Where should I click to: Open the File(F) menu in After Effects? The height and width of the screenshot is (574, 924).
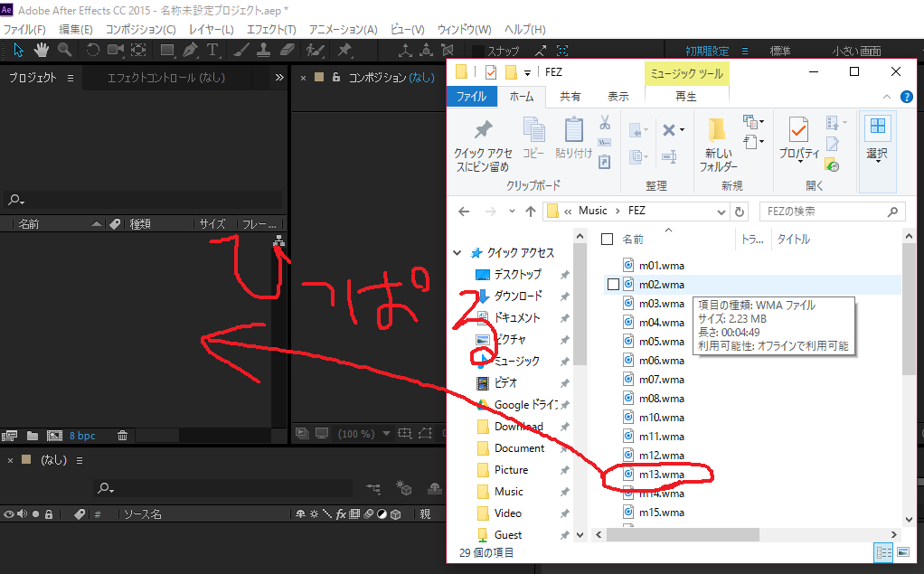24,30
